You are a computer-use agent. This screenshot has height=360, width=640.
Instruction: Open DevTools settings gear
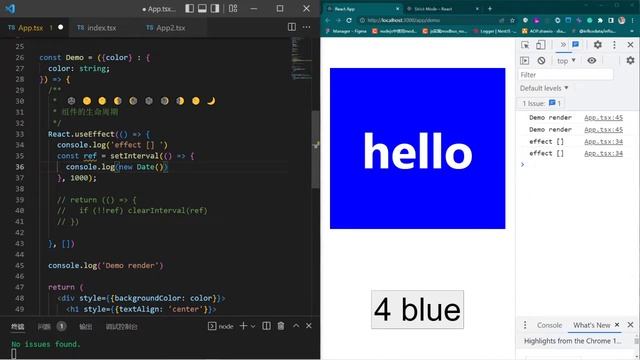(x=598, y=45)
